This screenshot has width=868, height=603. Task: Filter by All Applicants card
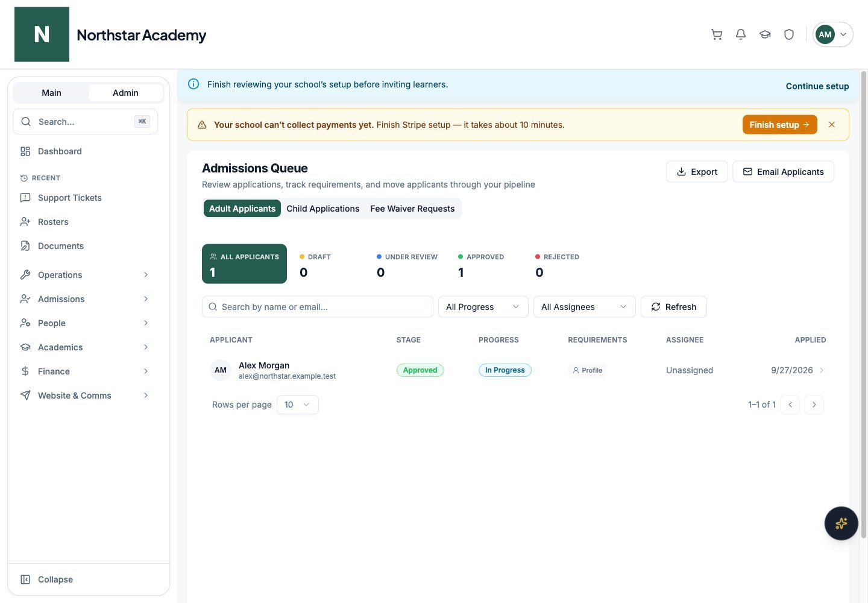click(x=244, y=264)
